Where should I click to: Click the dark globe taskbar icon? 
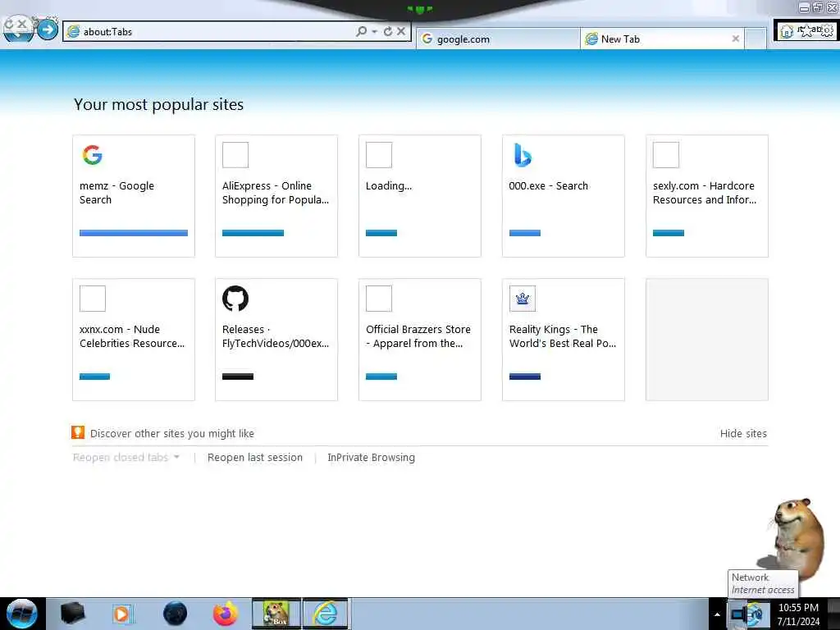click(175, 614)
